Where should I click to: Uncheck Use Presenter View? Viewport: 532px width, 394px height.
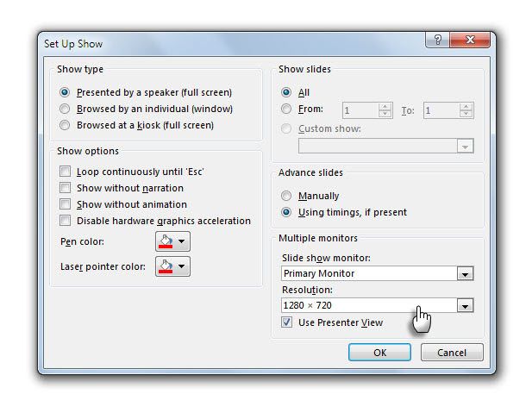(x=287, y=322)
